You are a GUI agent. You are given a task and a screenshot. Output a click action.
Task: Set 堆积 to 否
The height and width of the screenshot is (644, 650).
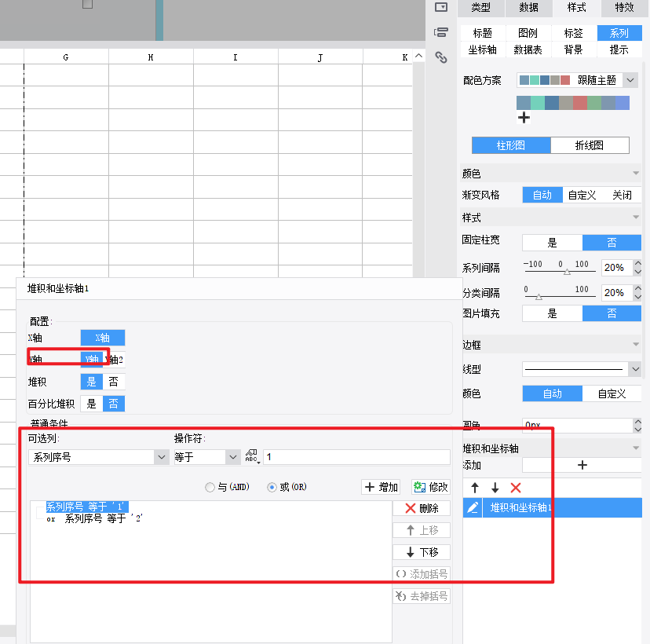pyautogui.click(x=114, y=382)
